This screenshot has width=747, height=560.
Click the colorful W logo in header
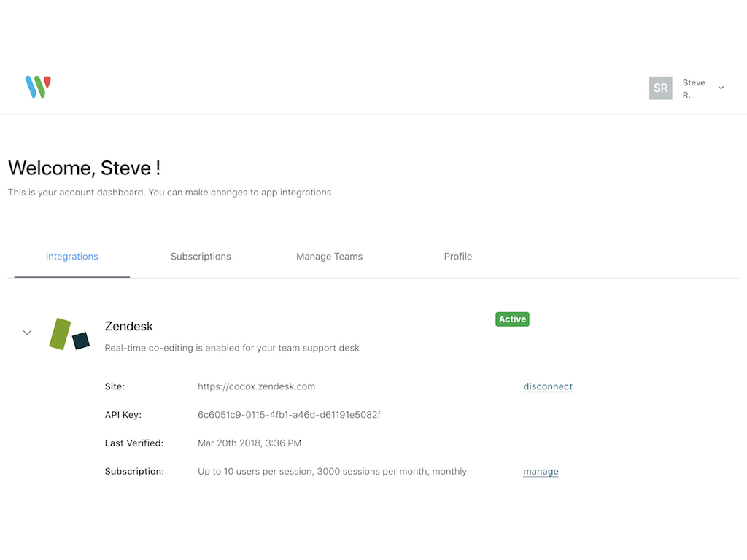tap(38, 87)
